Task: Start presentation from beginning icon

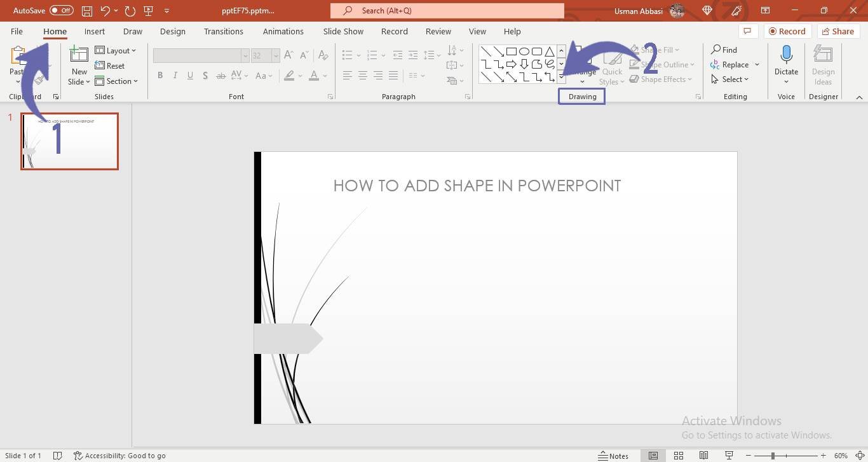Action: (x=149, y=11)
